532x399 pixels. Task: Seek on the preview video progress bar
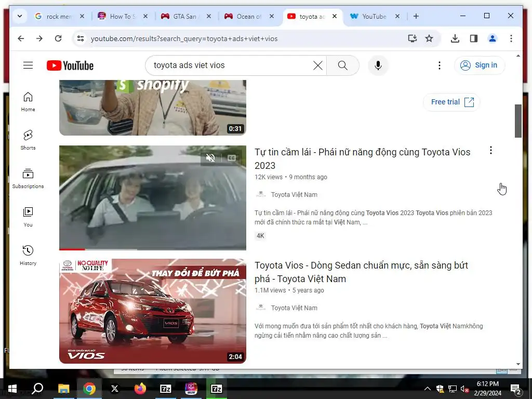(x=153, y=249)
